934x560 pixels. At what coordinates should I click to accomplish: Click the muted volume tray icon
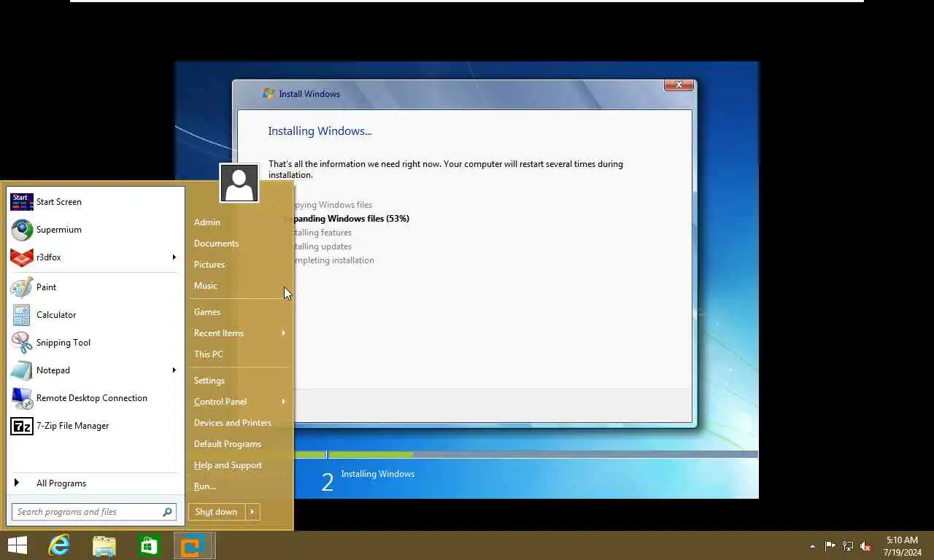(x=865, y=546)
